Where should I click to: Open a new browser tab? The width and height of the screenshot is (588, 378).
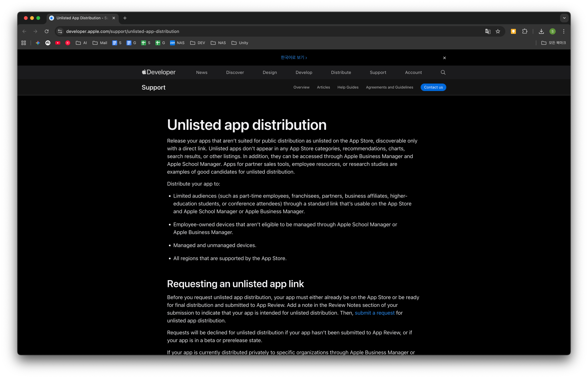tap(125, 18)
